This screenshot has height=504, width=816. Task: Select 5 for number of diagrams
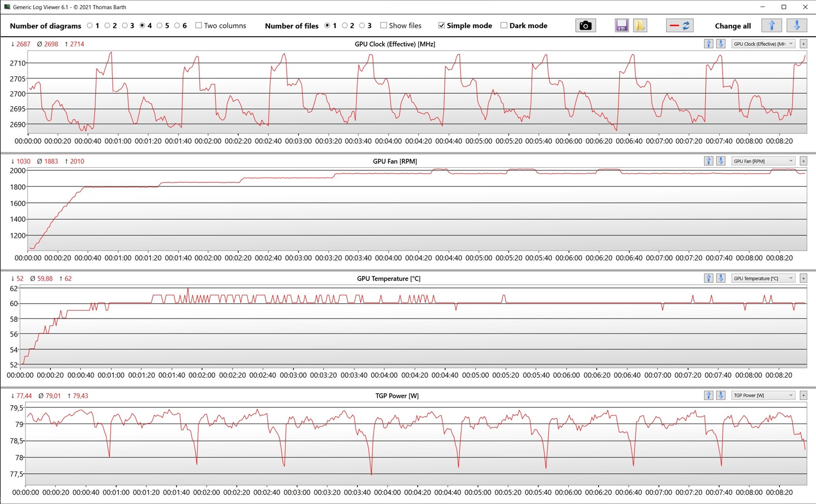[160, 25]
